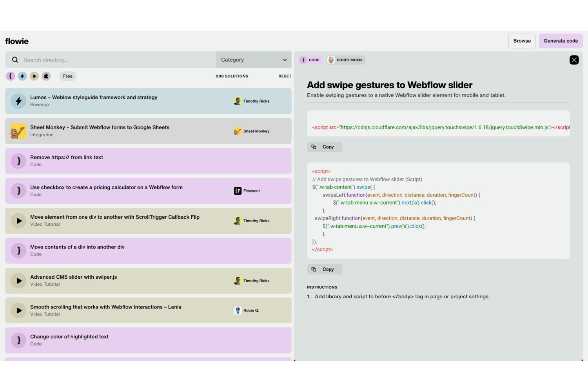Open Change color of highlighted text

(x=148, y=340)
